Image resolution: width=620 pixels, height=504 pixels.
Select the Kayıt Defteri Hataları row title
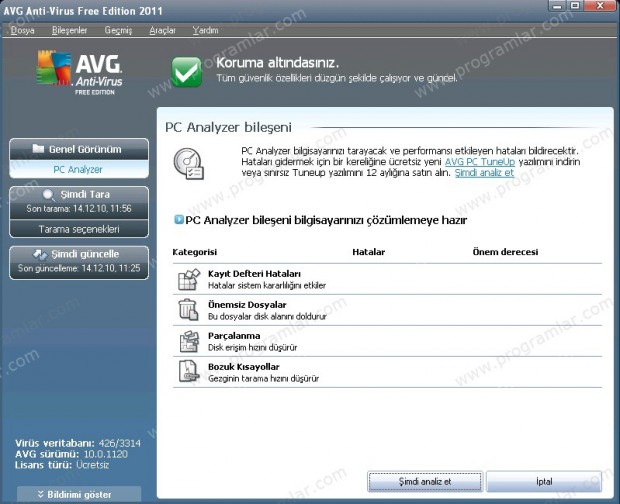coord(254,274)
